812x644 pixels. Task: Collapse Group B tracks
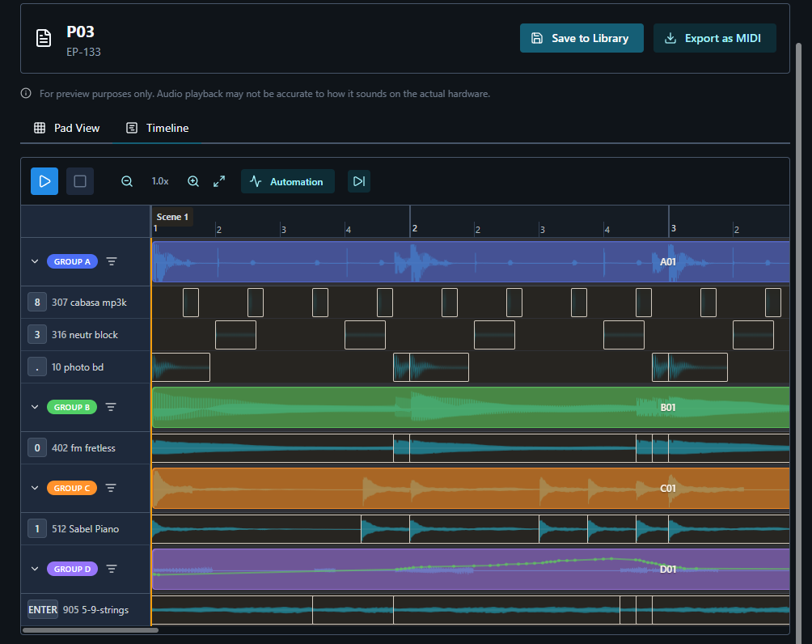[35, 407]
